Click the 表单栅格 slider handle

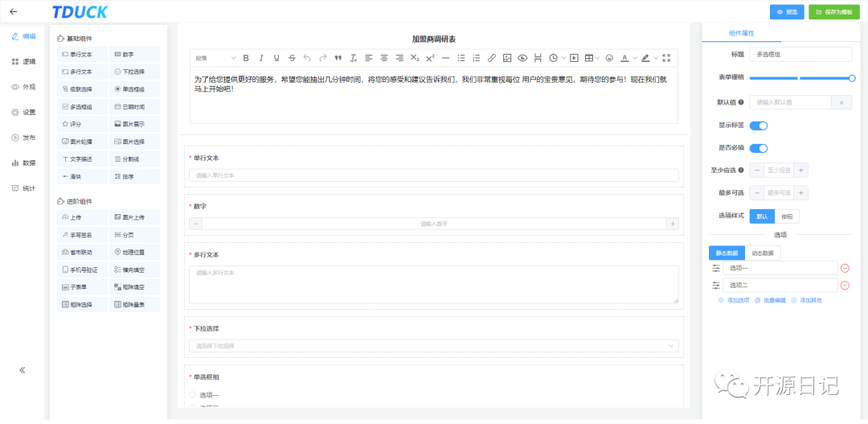[x=852, y=78]
